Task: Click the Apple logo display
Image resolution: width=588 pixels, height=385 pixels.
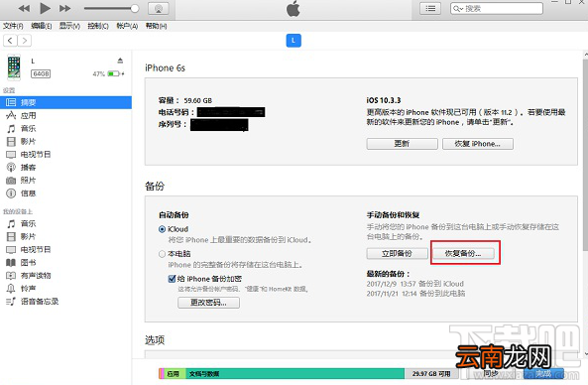Action: 294,8
